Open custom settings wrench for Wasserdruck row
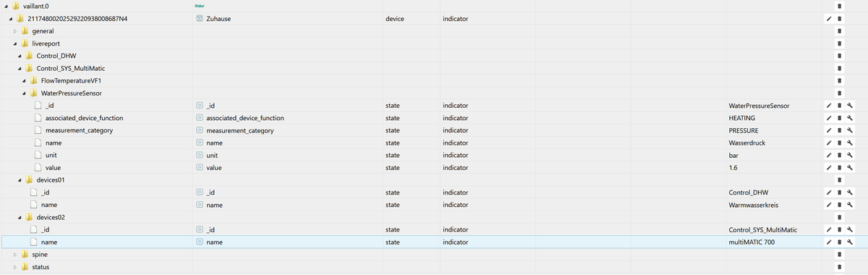This screenshot has height=275, width=868. point(851,143)
